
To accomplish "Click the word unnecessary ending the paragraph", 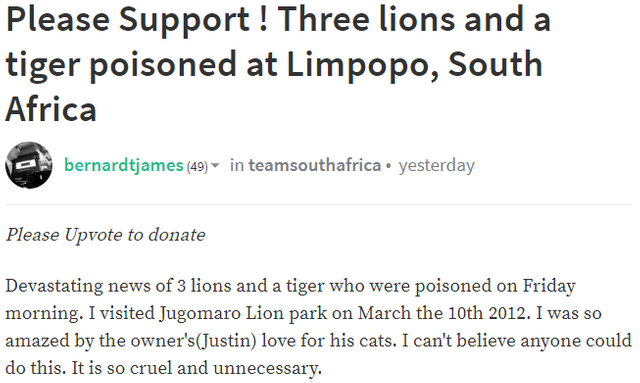I will [267, 368].
